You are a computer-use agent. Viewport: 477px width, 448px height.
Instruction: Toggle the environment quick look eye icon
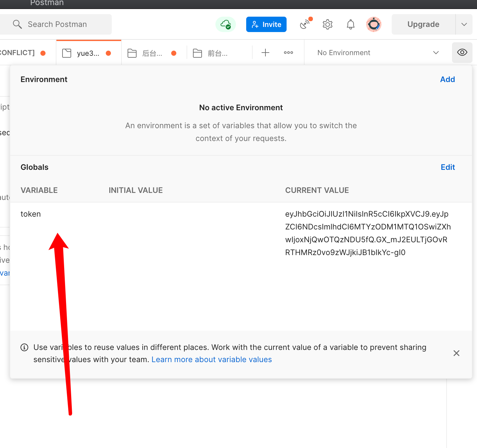click(462, 53)
